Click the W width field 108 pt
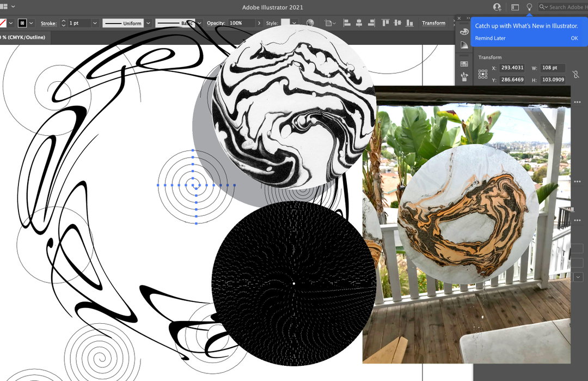Image resolution: width=588 pixels, height=381 pixels. click(x=553, y=68)
